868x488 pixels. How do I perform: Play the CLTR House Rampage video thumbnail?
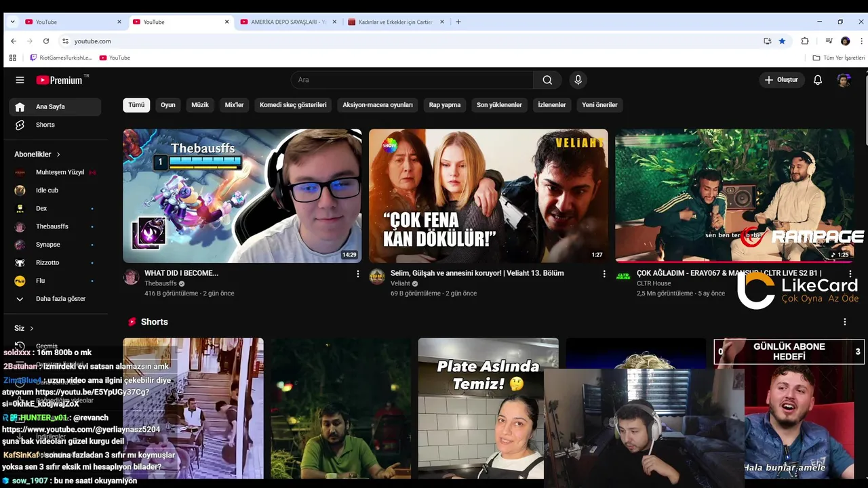[x=734, y=196]
